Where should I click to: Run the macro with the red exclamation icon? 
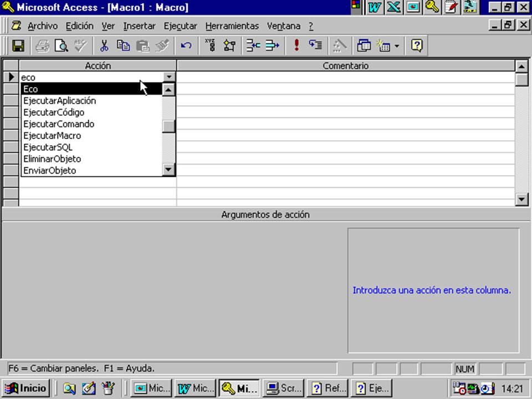pyautogui.click(x=296, y=45)
